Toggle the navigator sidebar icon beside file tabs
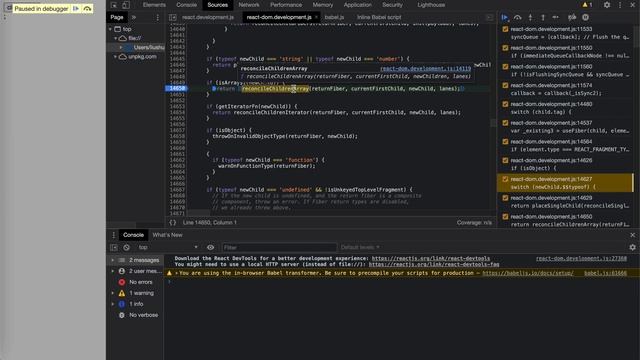Screen dimensions: 640x360 click(173, 17)
